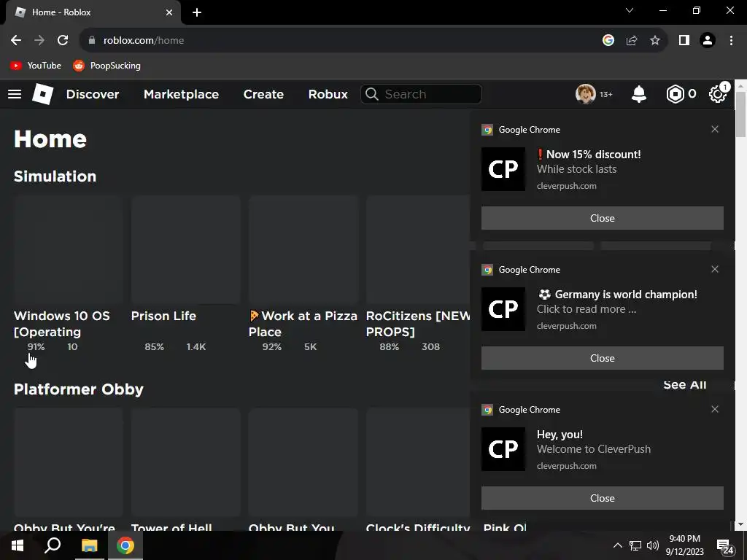Click the Google icon in address bar
747x560 pixels.
coord(608,40)
